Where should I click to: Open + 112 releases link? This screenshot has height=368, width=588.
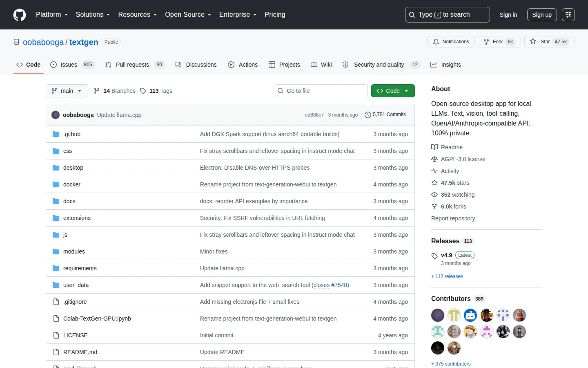pos(447,276)
